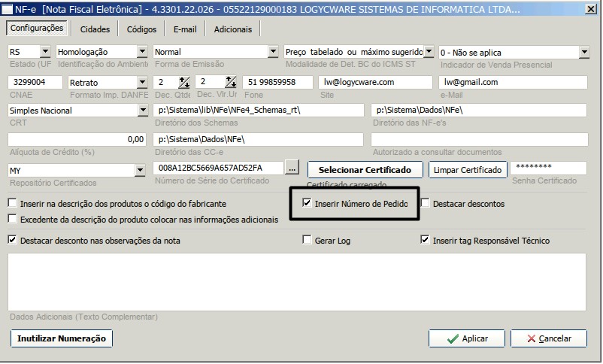Click the Selecionar Certificado button

pyautogui.click(x=365, y=170)
